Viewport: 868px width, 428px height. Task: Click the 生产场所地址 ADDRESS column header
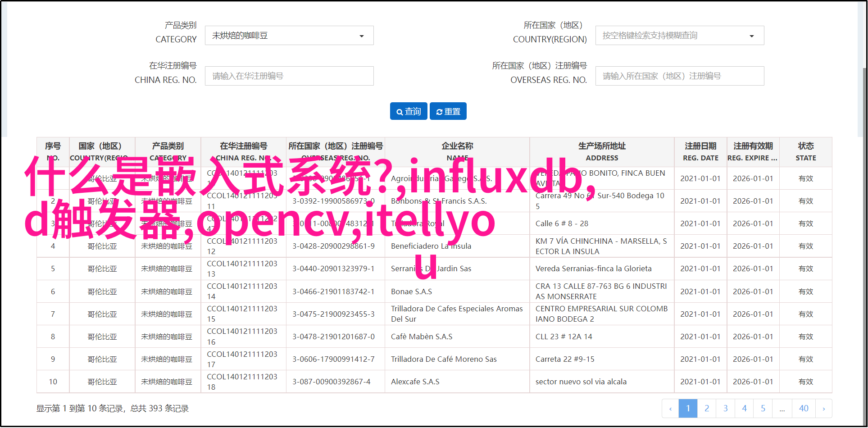[602, 152]
